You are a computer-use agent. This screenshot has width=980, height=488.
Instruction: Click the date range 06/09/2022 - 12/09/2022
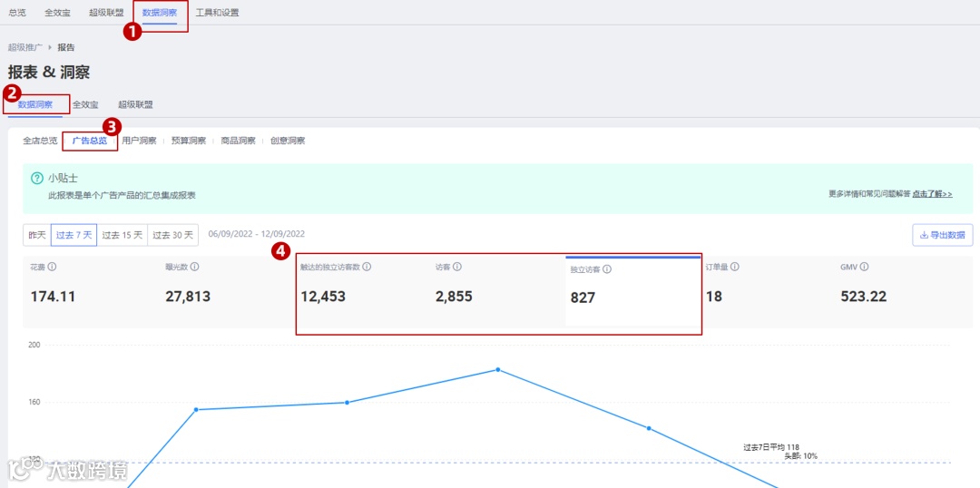[256, 234]
